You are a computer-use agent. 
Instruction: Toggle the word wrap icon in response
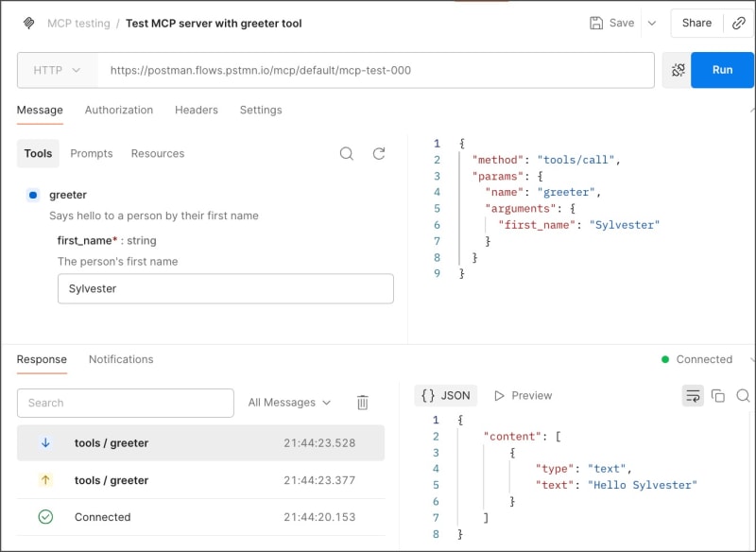[x=693, y=395]
